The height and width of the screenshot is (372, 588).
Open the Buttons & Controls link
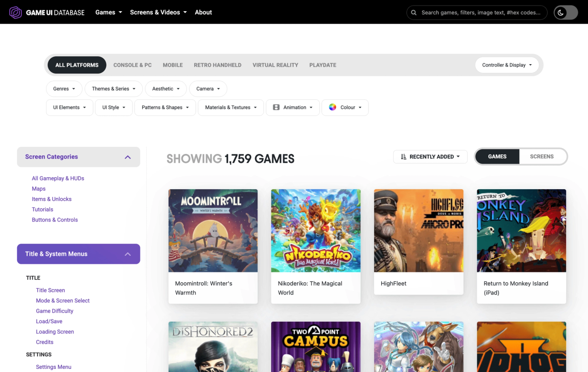55,220
